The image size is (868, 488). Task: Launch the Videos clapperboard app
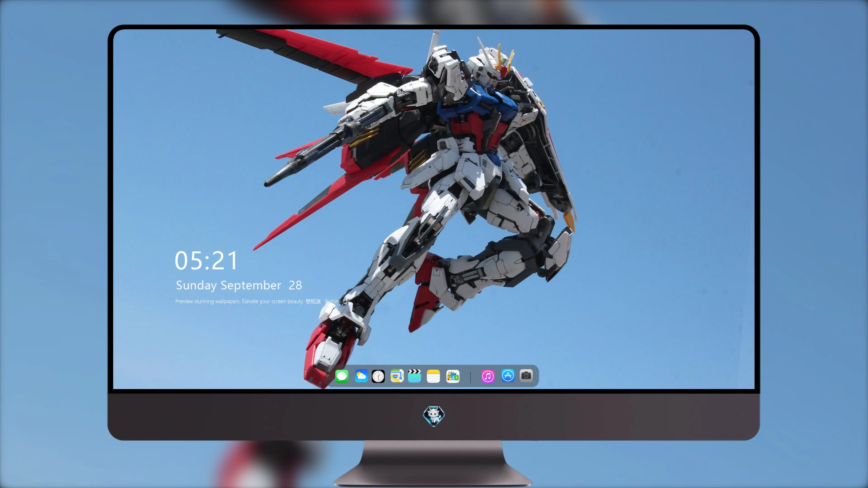point(415,376)
